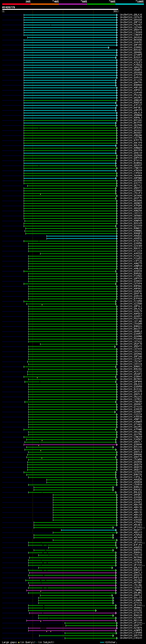Click hit label UniRef100_P23958
The width and height of the screenshot is (146, 644).
tap(131, 301)
